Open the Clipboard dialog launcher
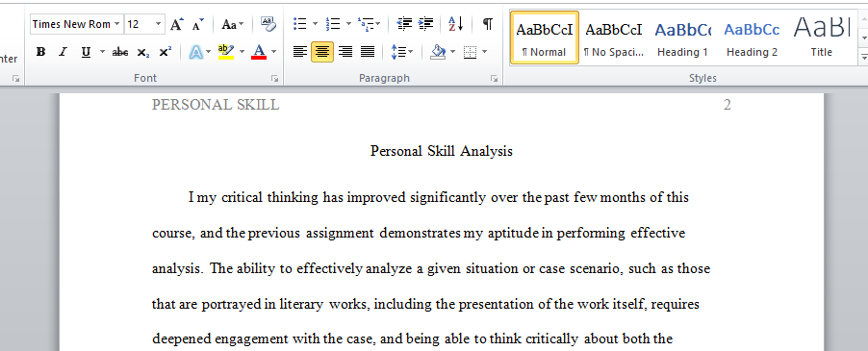868x351 pixels. tap(16, 80)
